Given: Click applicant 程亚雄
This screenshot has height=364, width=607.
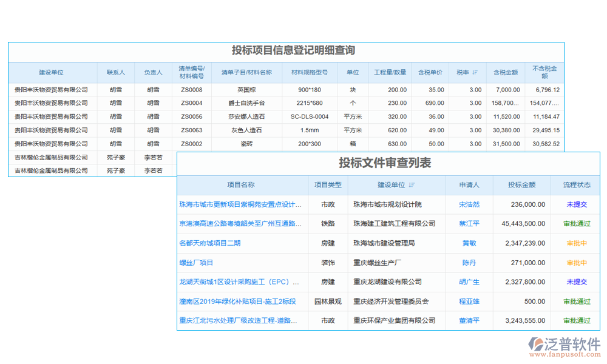Looking at the screenshot, I should click(x=467, y=302).
